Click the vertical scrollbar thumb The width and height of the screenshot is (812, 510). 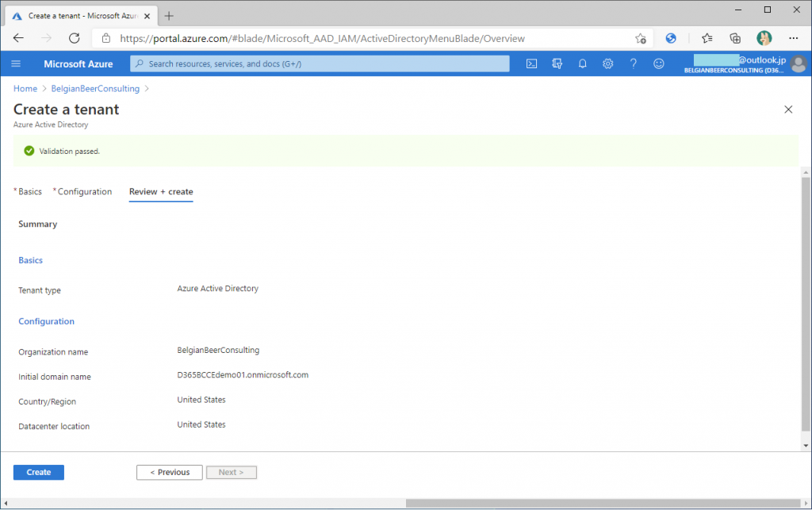(806, 304)
